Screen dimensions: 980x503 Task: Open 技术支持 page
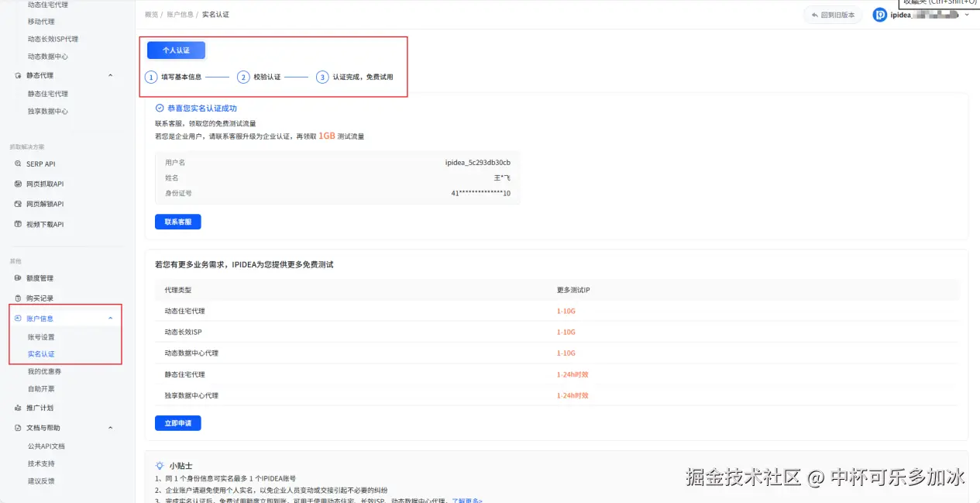(41, 463)
